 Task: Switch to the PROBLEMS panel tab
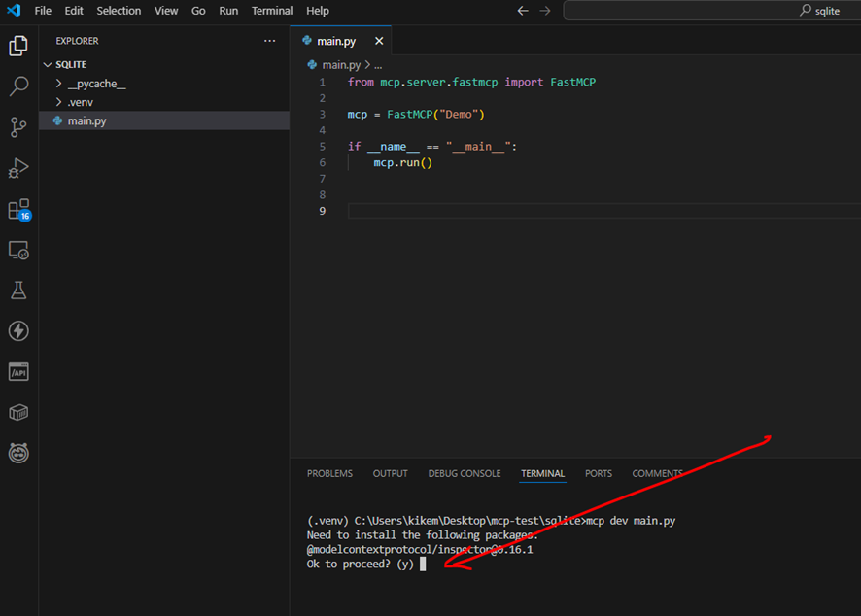(x=329, y=473)
